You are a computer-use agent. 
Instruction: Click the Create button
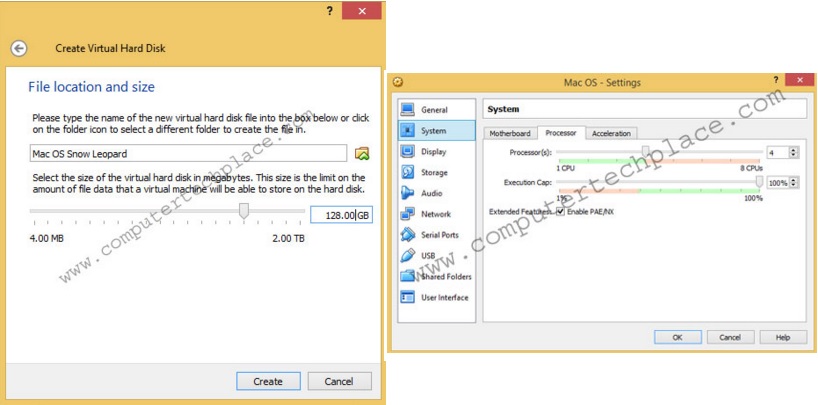coord(268,381)
